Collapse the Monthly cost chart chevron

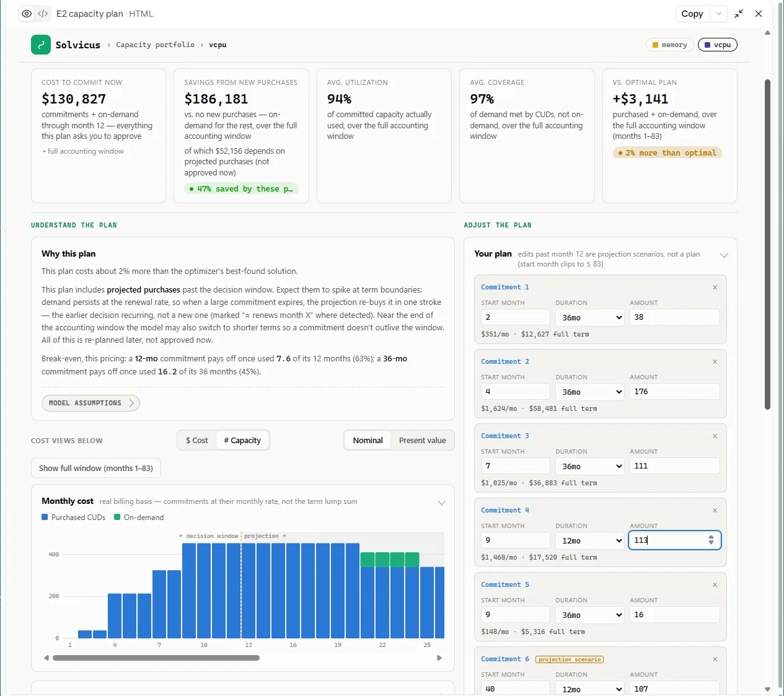tap(441, 503)
